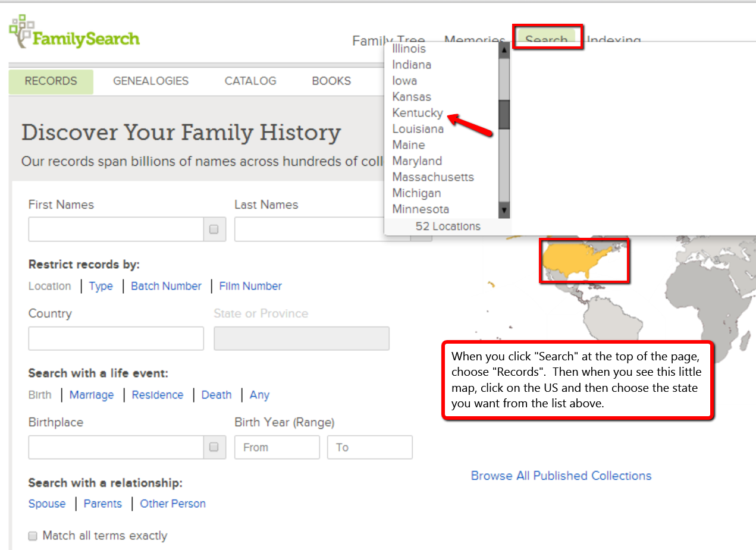Click the Birthplace input field
Viewport: 756px width, 550px height.
[x=116, y=447]
